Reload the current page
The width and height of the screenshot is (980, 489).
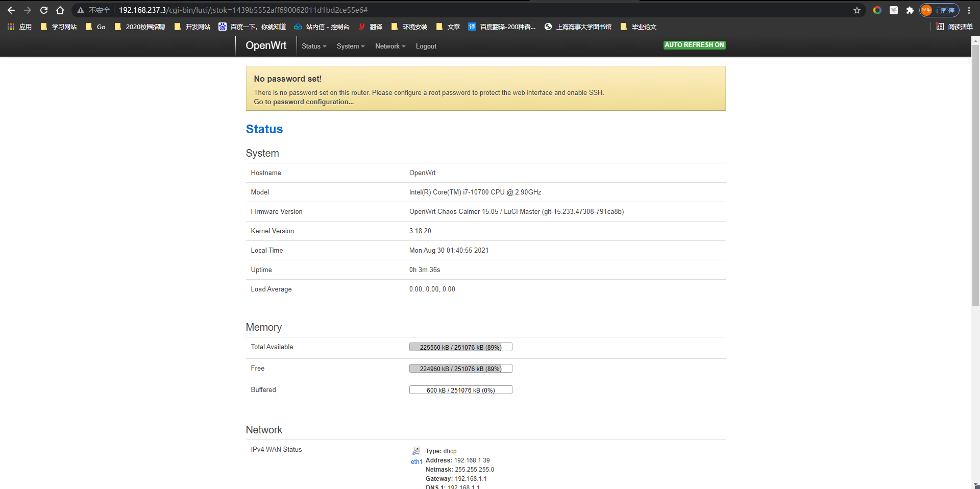(44, 10)
